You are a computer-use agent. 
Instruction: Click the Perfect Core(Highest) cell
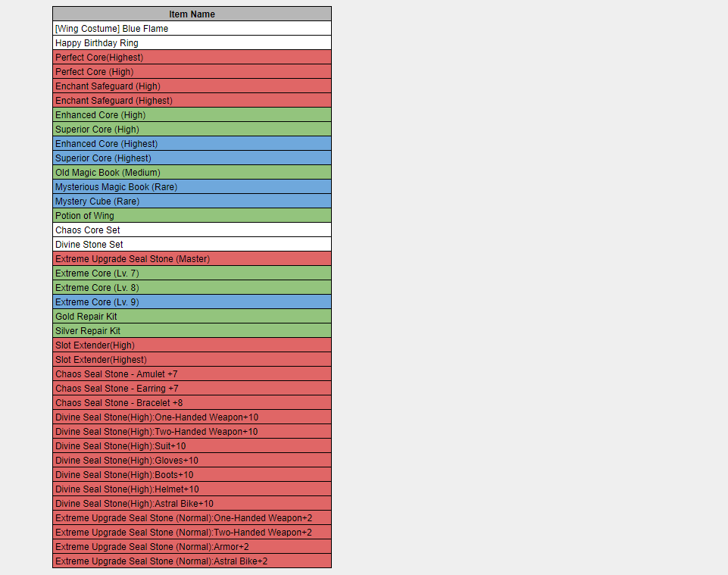click(x=192, y=57)
